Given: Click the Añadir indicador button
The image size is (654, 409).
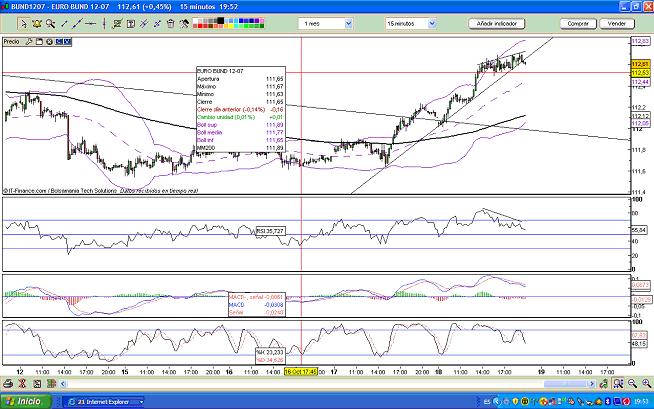Looking at the screenshot, I should pos(497,22).
